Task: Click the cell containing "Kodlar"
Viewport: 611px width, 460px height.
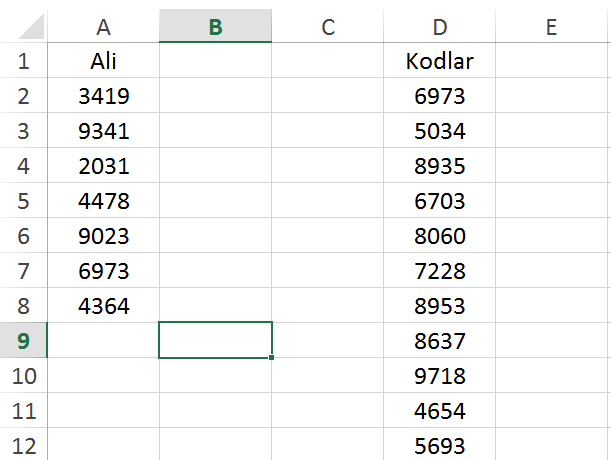Action: (439, 62)
